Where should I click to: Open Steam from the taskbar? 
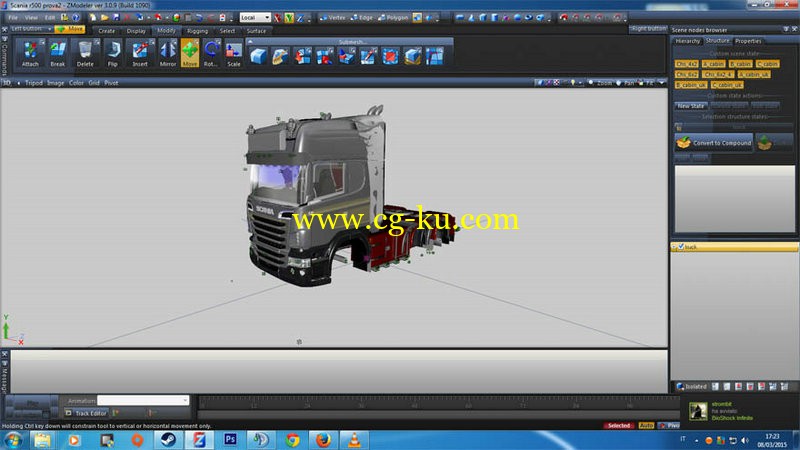pyautogui.click(x=168, y=440)
